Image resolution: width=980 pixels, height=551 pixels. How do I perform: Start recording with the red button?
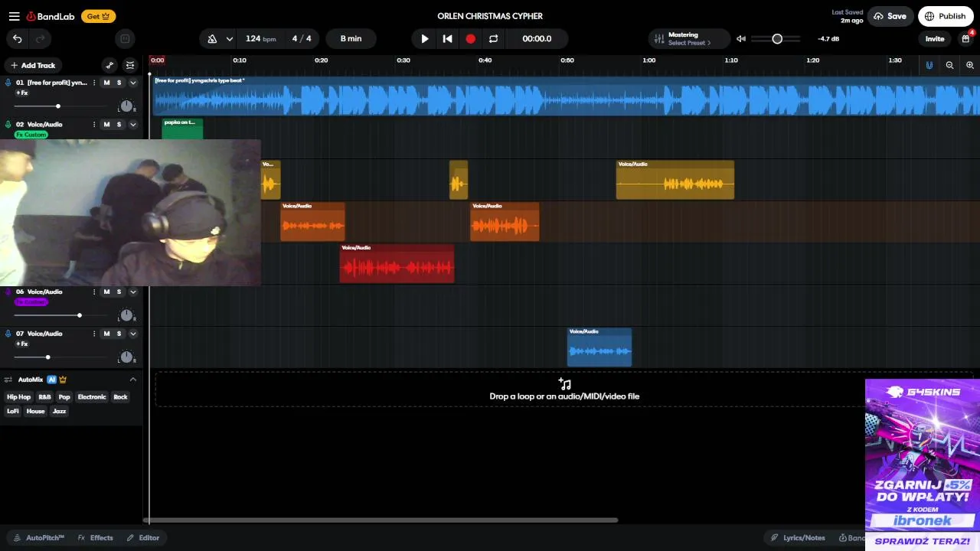coord(470,39)
